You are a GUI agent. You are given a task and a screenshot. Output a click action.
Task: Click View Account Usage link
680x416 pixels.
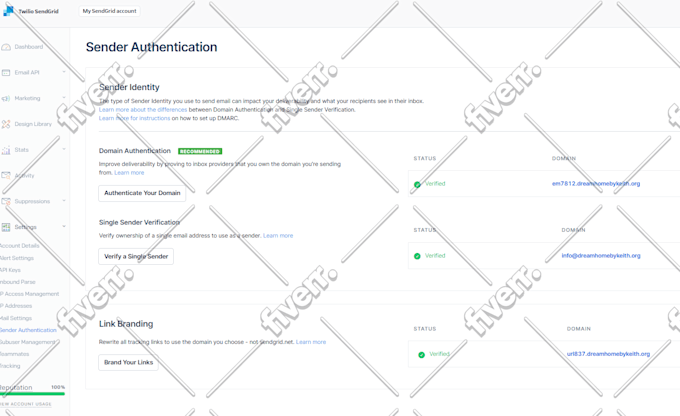click(26, 404)
